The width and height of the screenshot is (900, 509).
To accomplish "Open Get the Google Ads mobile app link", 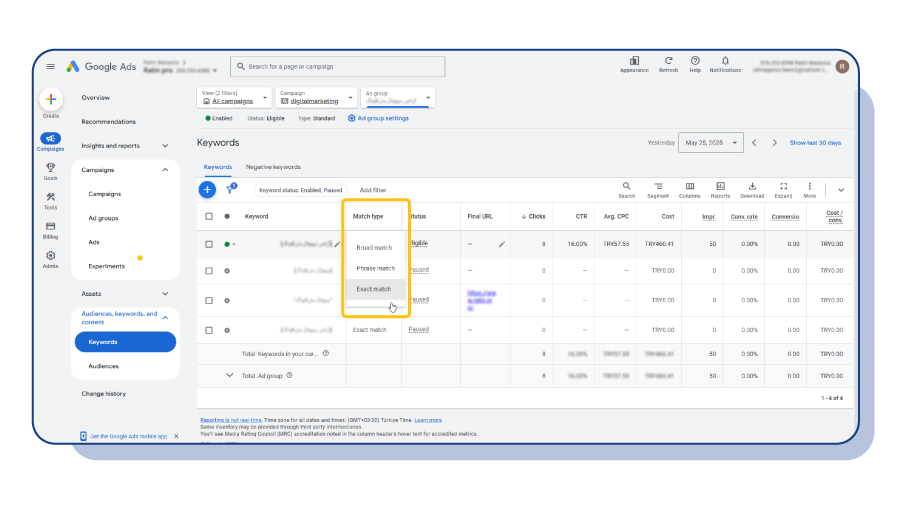I will pos(129,437).
